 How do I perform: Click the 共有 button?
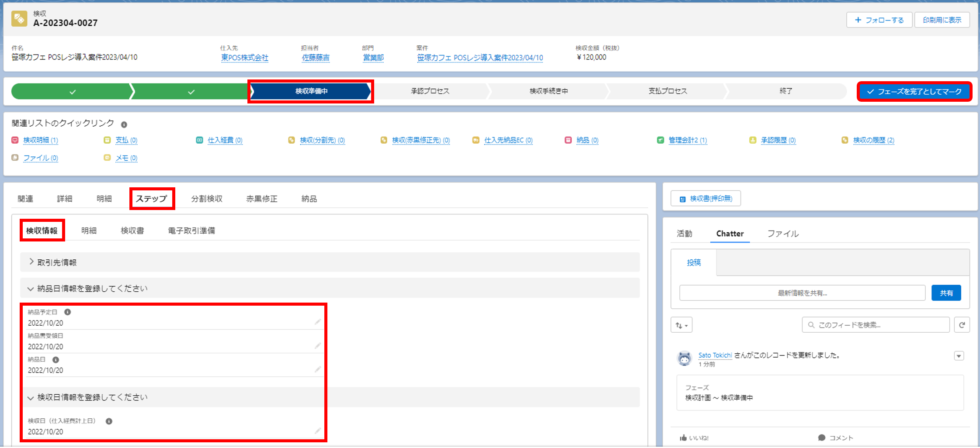click(x=946, y=293)
